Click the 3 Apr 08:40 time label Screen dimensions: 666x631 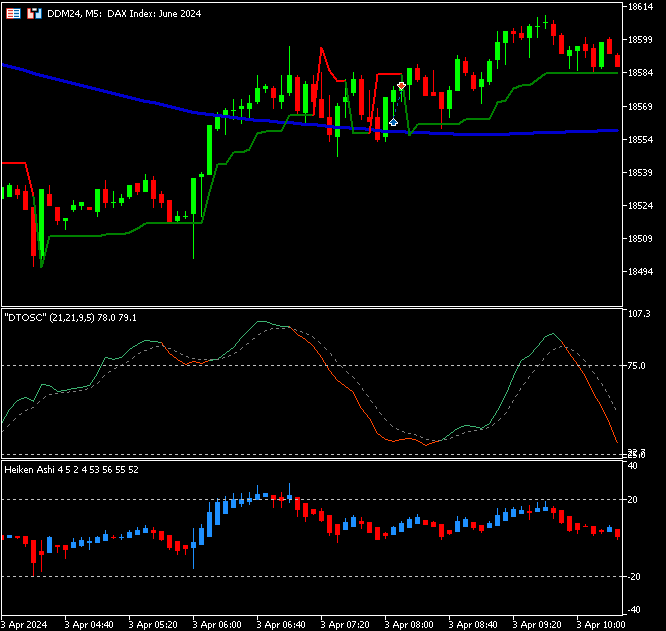tap(473, 625)
